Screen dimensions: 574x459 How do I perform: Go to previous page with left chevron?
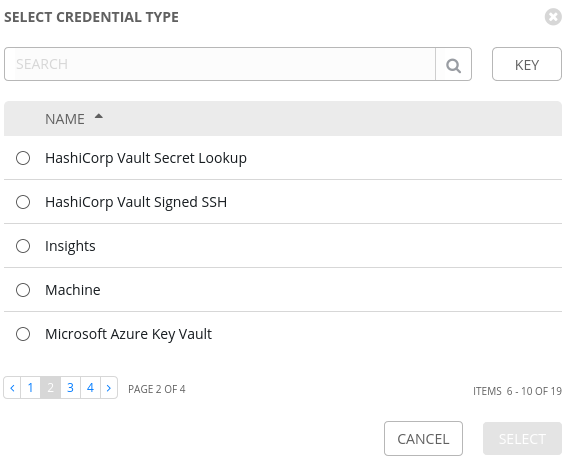coord(12,388)
